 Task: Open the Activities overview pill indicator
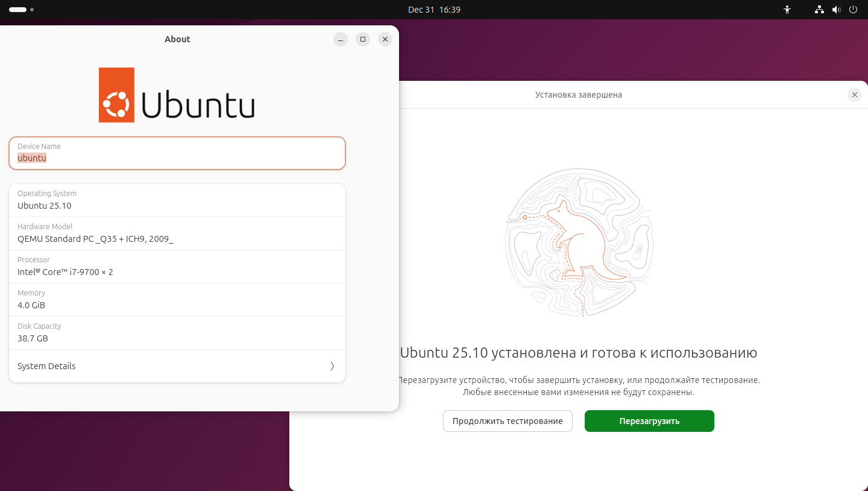[x=21, y=10]
